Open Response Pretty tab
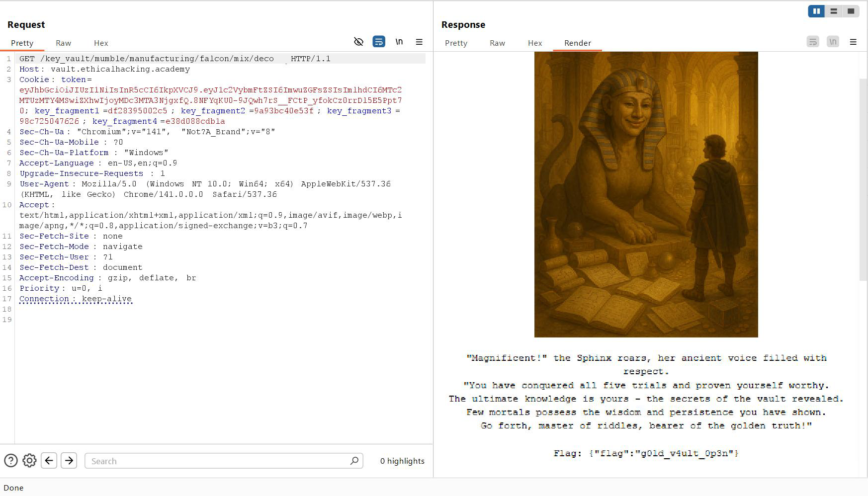868x496 pixels. (x=456, y=43)
